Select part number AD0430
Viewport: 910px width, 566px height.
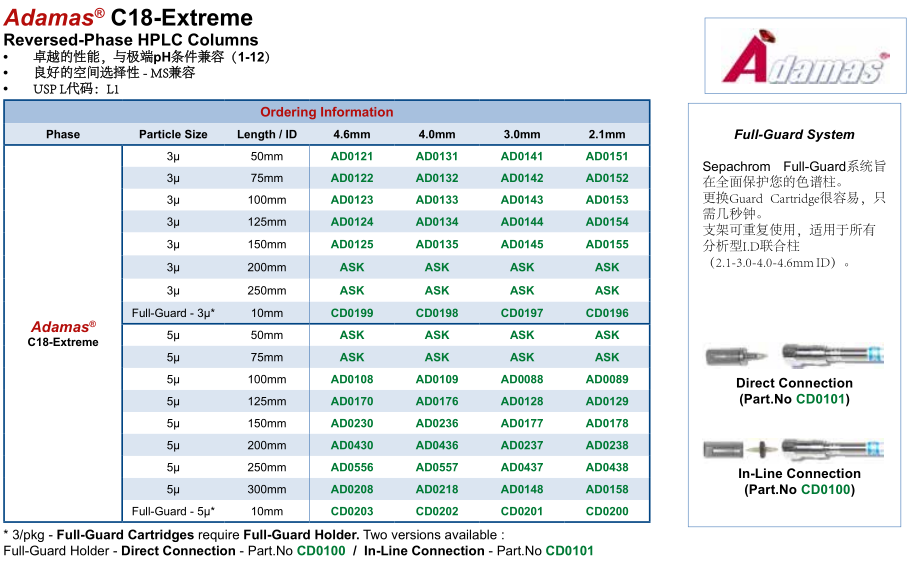[x=352, y=445]
